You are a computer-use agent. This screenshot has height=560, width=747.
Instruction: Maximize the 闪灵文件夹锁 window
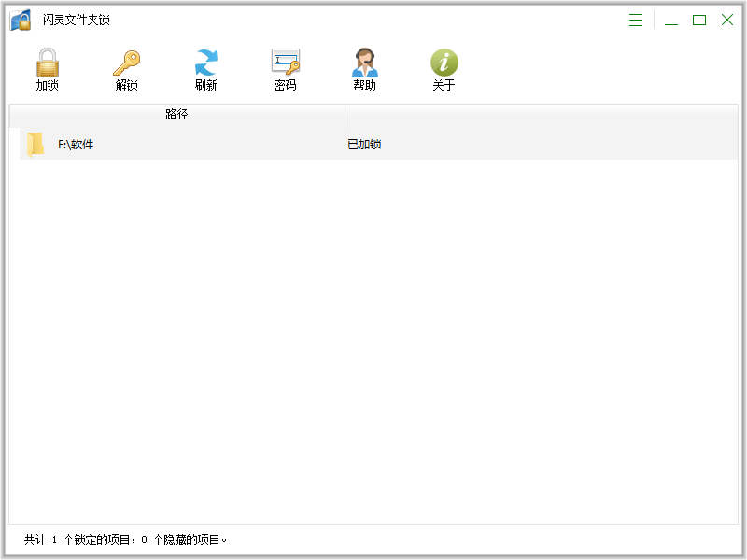698,21
